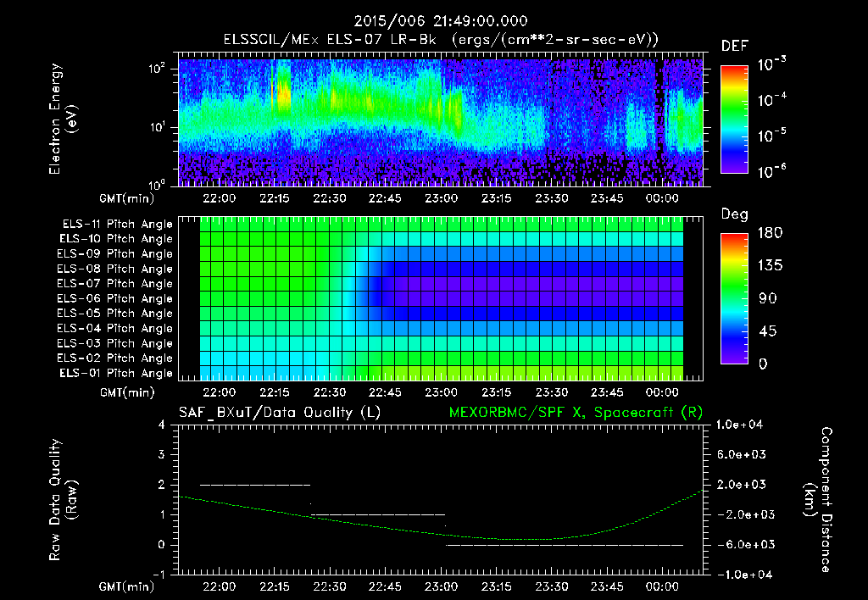Click the ELS-09 Pitch Angle row label
868x600 pixels.
(115, 254)
